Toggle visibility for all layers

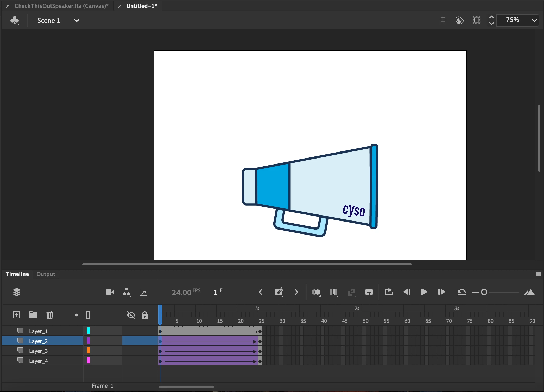point(131,315)
